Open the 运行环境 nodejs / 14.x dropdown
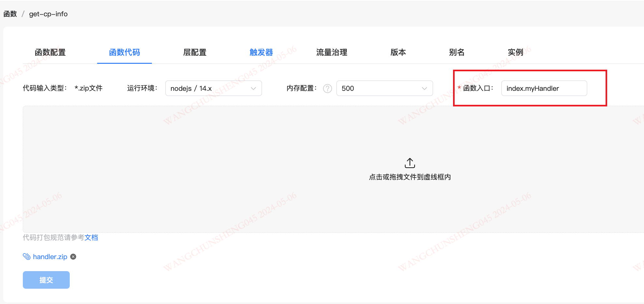The width and height of the screenshot is (644, 304). [213, 88]
